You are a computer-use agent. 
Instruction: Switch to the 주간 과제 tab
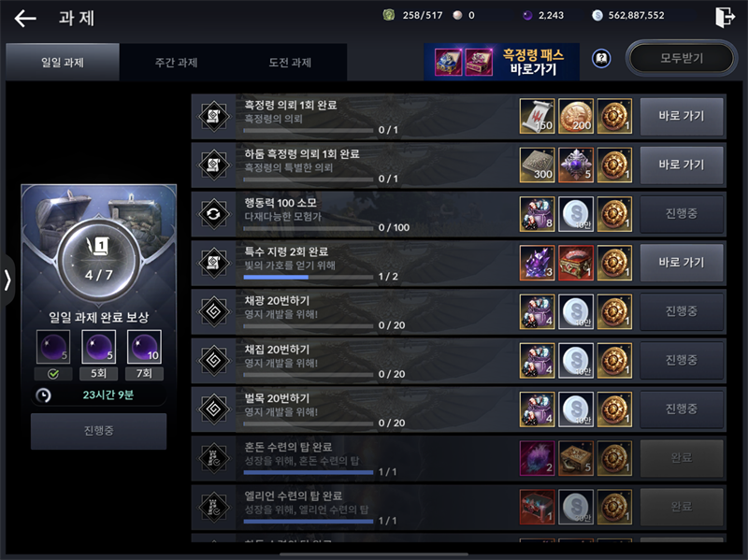click(x=176, y=63)
